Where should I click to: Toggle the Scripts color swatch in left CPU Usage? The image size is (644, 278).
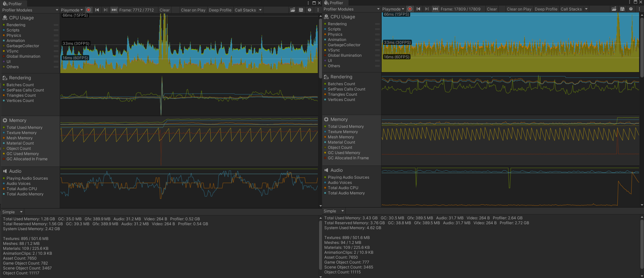point(4,30)
